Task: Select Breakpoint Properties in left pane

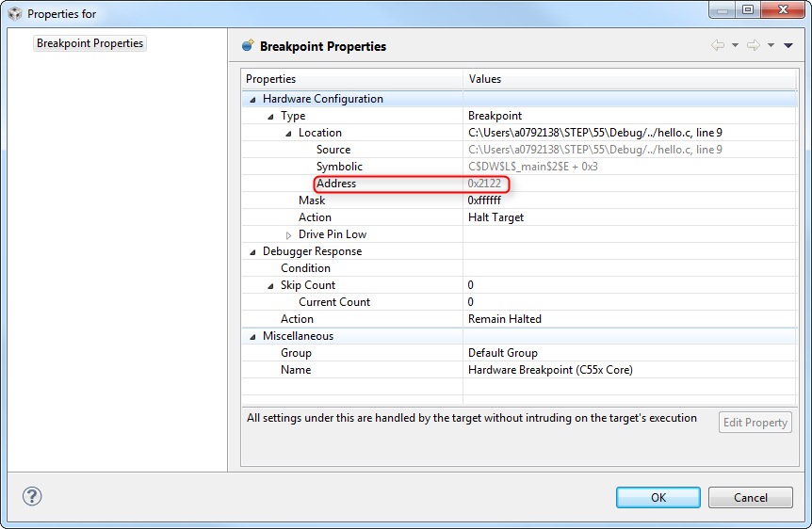Action: click(89, 43)
